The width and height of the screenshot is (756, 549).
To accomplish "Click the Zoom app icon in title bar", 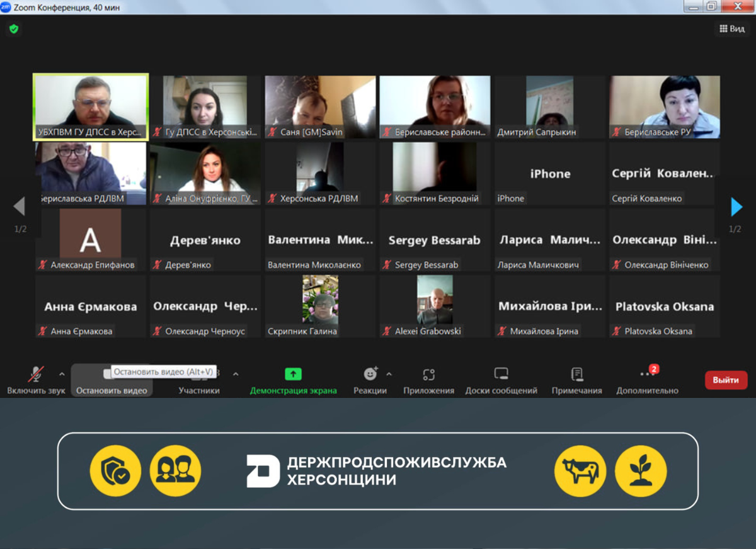I will coord(6,8).
